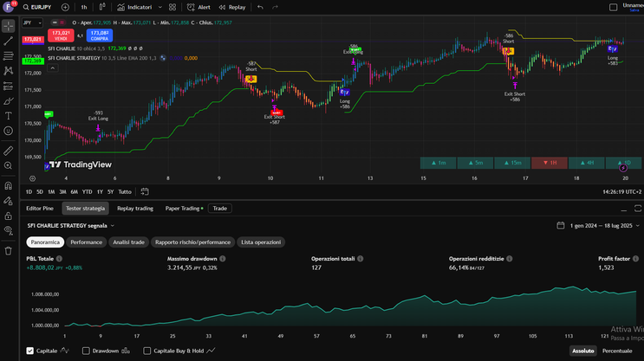
Task: Click the Trade button
Action: click(220, 209)
